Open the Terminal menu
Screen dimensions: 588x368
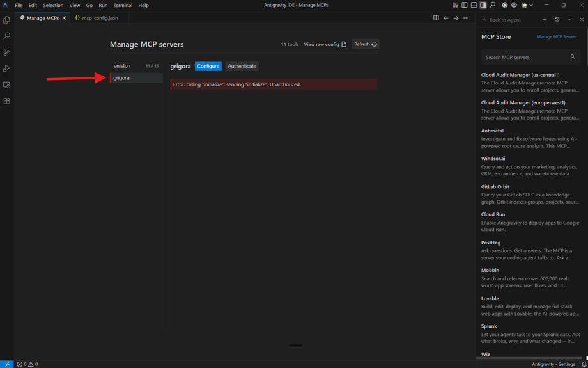123,5
